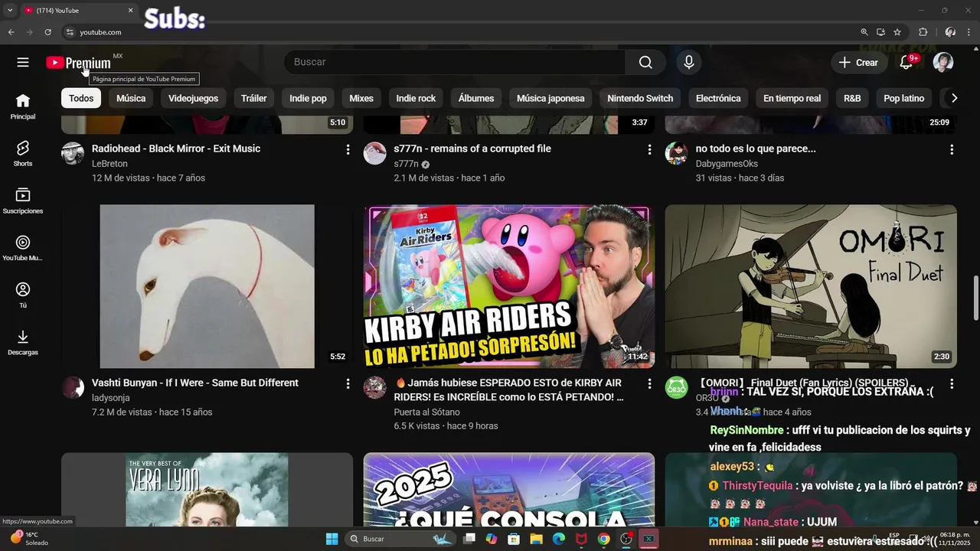Open s777n remains of a corrupted file title
This screenshot has height=551, width=980.
472,148
